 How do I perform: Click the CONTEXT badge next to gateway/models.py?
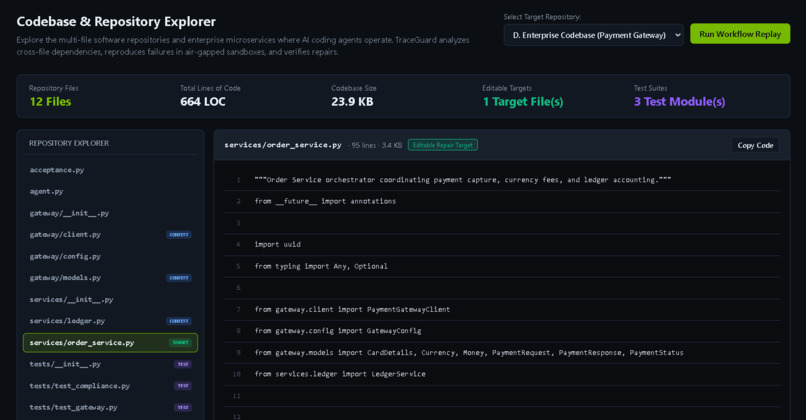(179, 278)
